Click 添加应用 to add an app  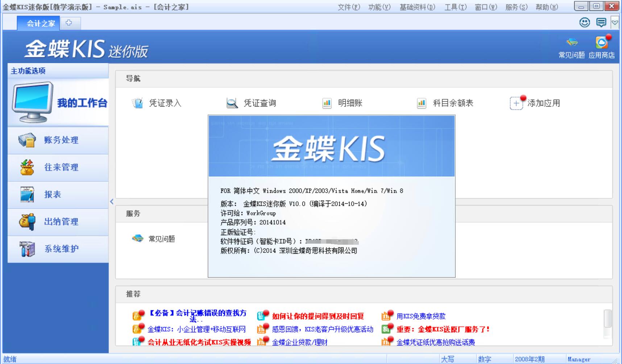pyautogui.click(x=535, y=103)
